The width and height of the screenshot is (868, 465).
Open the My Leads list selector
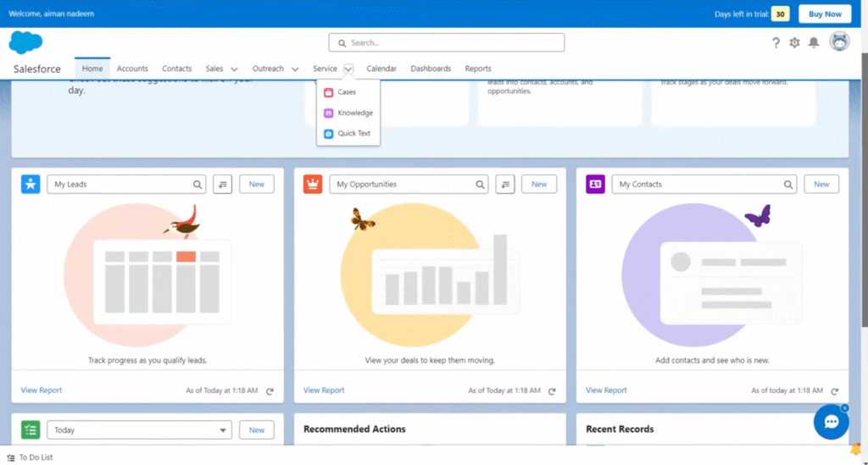coord(126,184)
